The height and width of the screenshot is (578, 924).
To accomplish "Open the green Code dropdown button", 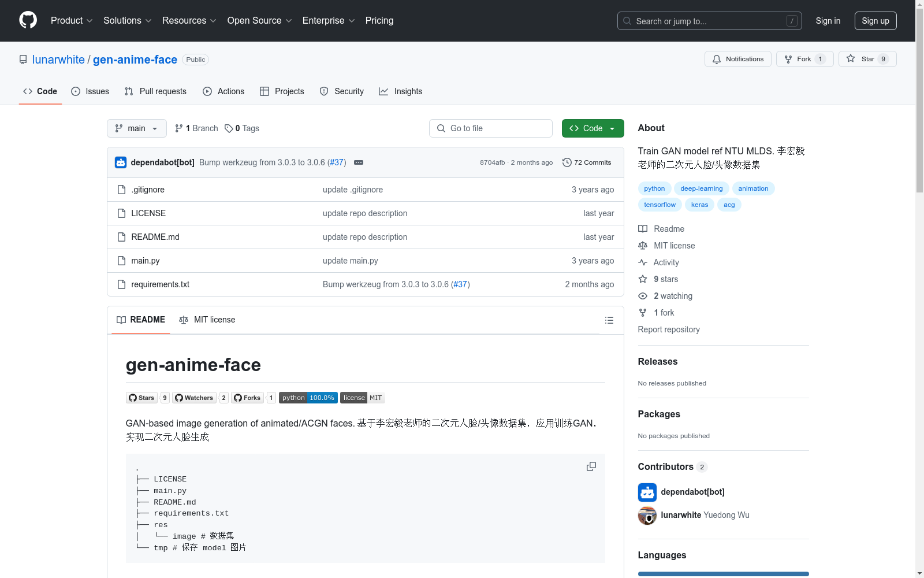I will [x=593, y=128].
